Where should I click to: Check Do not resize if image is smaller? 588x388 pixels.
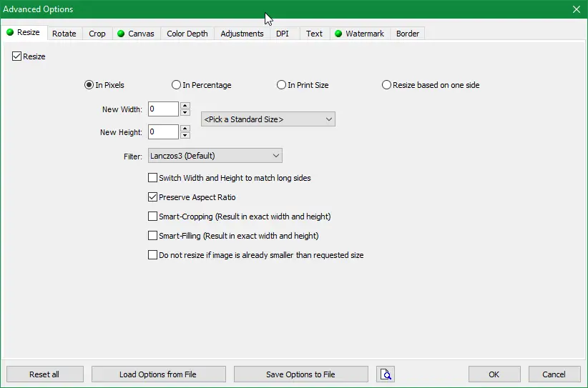(x=152, y=255)
